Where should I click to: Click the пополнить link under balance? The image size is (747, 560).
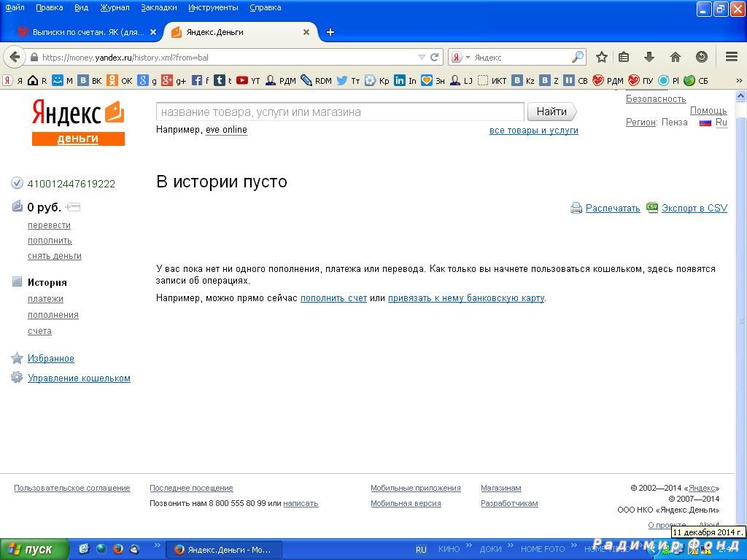pos(50,241)
